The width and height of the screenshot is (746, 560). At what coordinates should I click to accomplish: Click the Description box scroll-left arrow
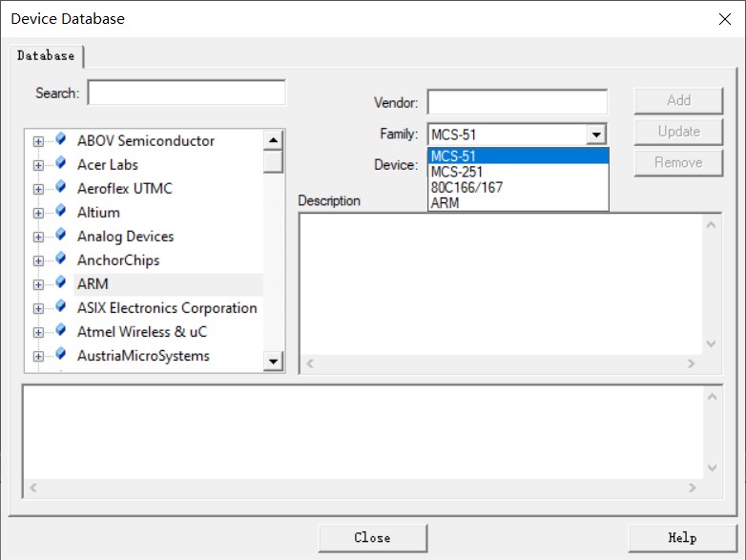[310, 363]
